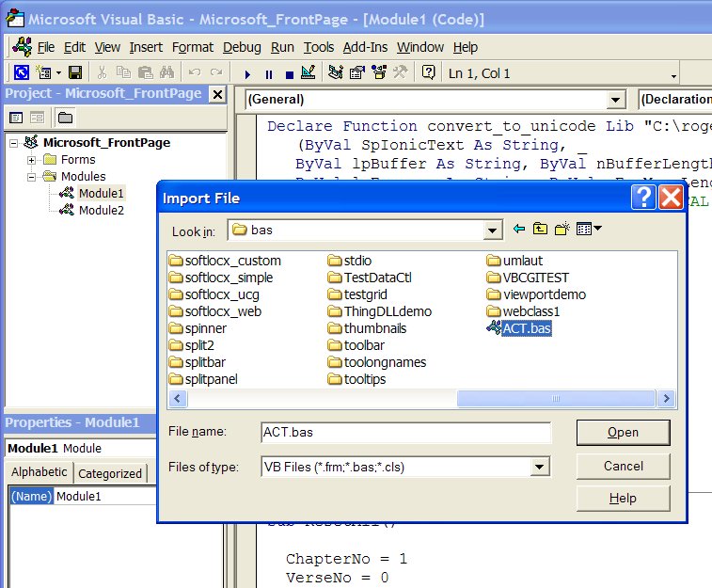Click the Help question-mark toolbar icon
Viewport: 712px width, 588px height.
[x=428, y=72]
